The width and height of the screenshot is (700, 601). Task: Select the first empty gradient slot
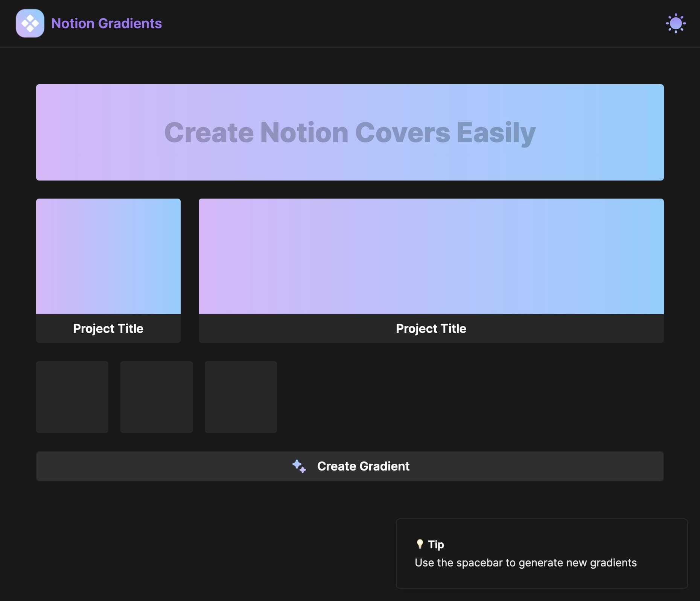coord(72,397)
